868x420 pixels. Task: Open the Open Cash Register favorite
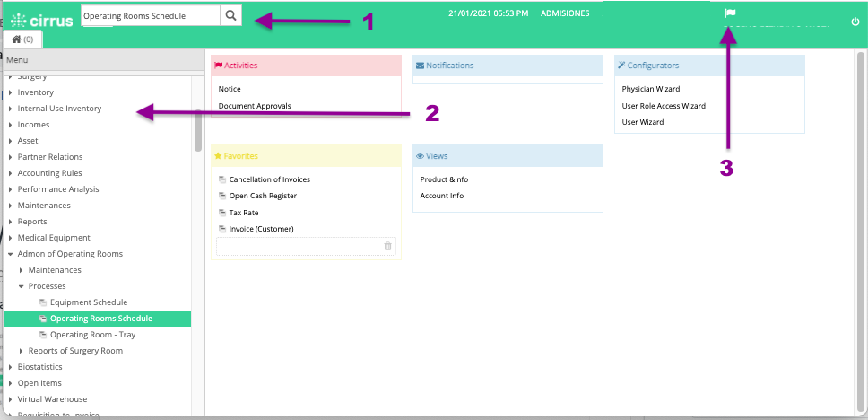tap(263, 196)
